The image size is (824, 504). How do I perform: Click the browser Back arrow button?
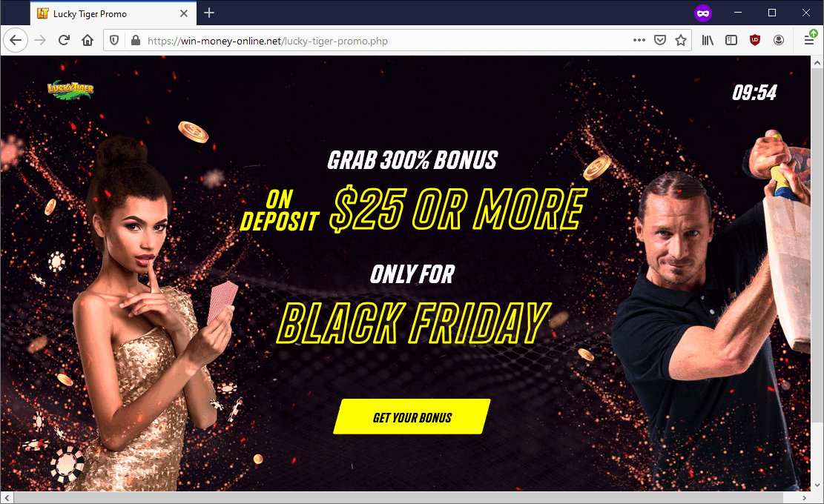click(16, 41)
